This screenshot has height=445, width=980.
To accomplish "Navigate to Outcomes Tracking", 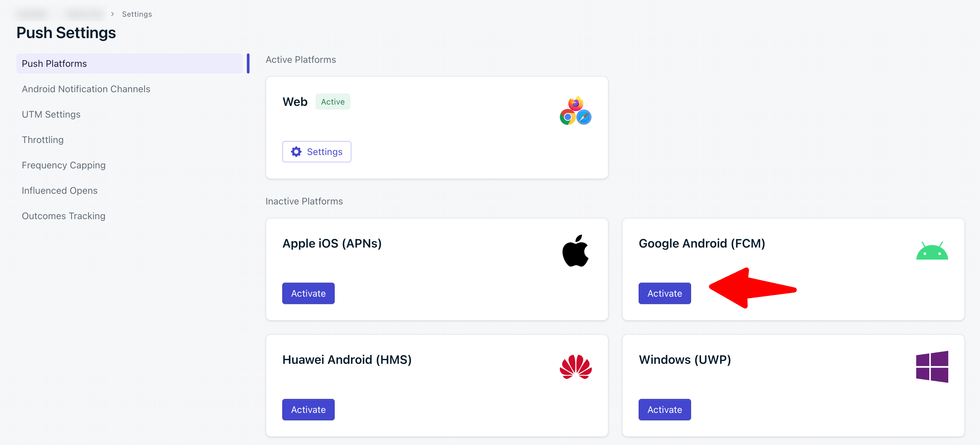I will tap(63, 216).
